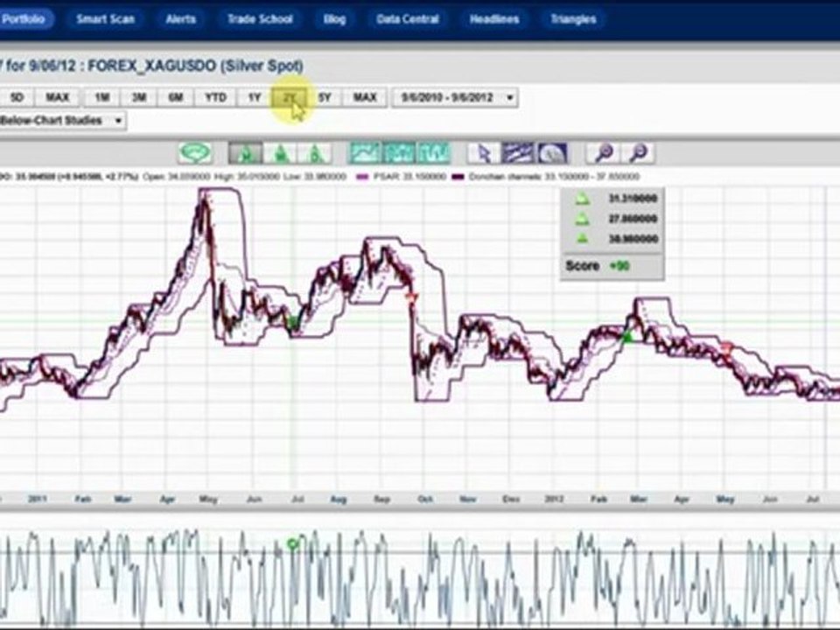Image resolution: width=840 pixels, height=630 pixels.
Task: Set chart range to 5Y
Action: [x=325, y=97]
